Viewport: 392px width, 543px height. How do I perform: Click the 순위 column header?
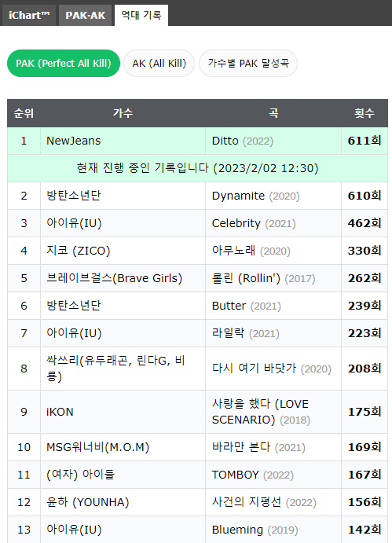pos(24,113)
